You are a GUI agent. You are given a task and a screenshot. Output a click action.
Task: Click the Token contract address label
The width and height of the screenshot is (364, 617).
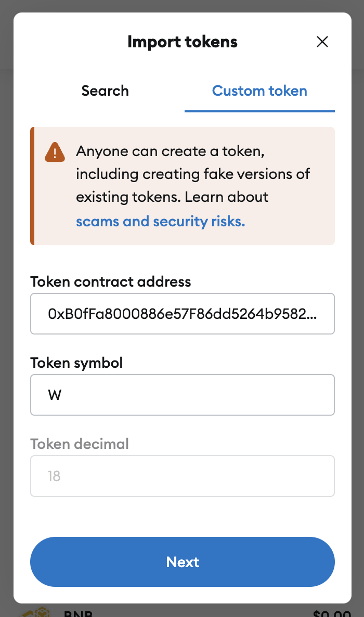(x=111, y=281)
